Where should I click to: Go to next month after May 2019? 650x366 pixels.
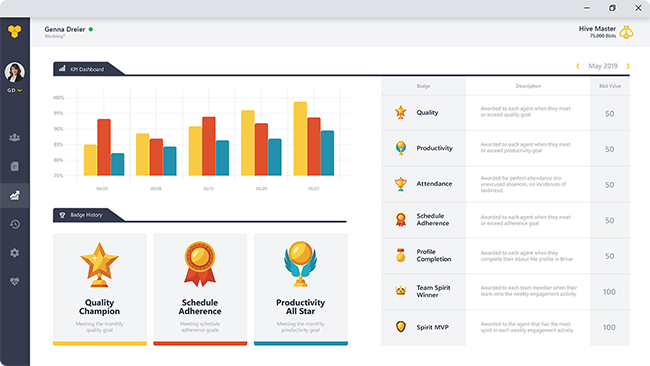tap(628, 66)
